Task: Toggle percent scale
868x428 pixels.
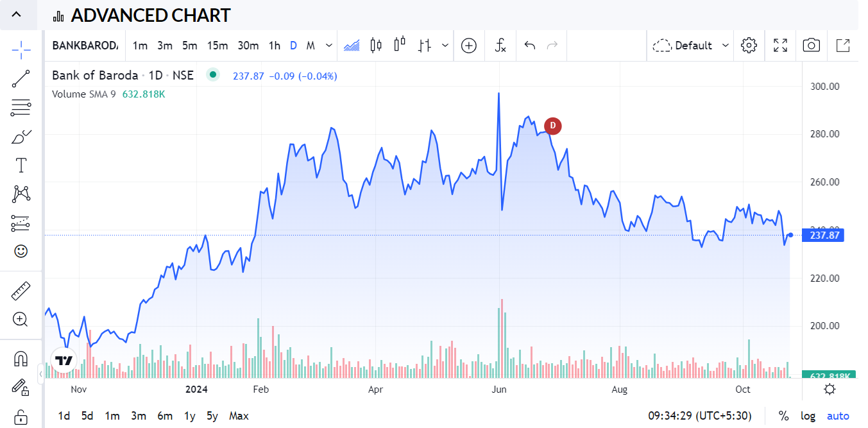Action: point(783,416)
